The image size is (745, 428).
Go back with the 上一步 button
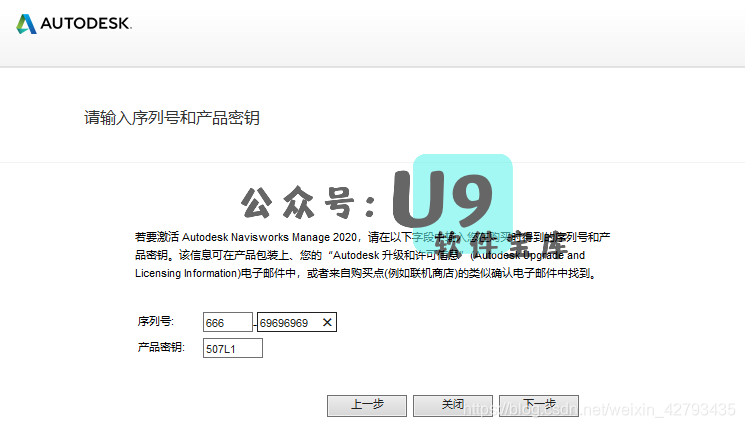366,406
